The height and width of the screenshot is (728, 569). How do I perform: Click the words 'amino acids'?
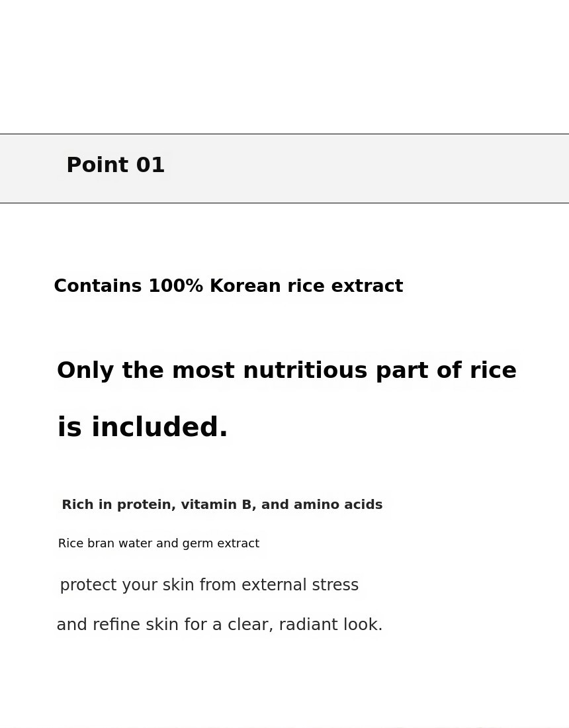(x=338, y=505)
